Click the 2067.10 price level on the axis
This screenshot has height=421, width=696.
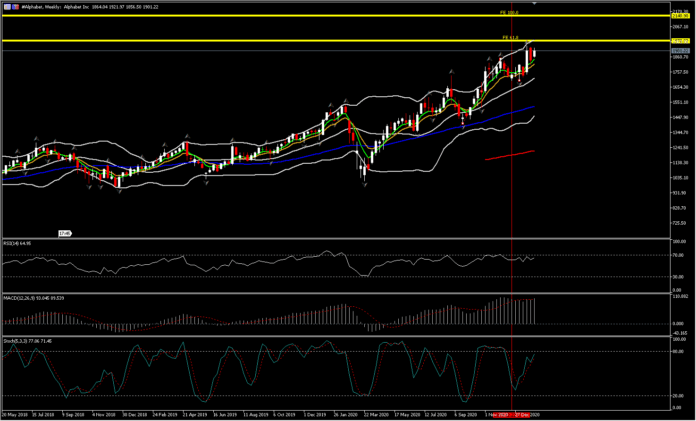[x=679, y=27]
